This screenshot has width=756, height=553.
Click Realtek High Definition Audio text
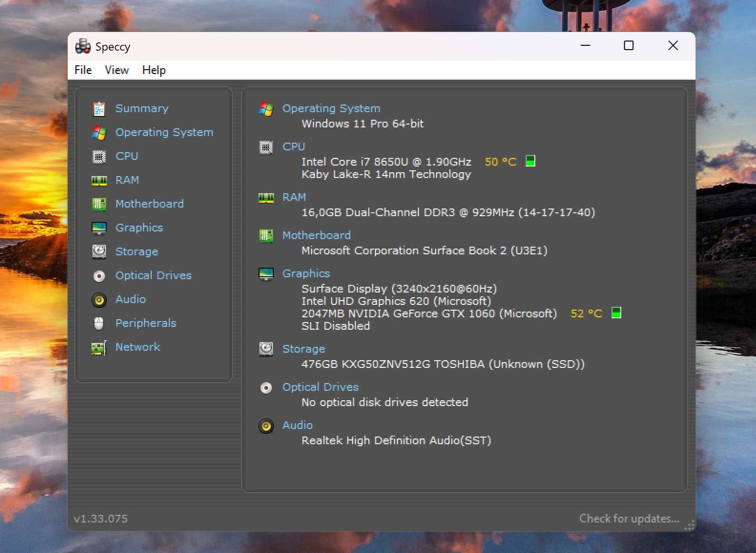[396, 441]
